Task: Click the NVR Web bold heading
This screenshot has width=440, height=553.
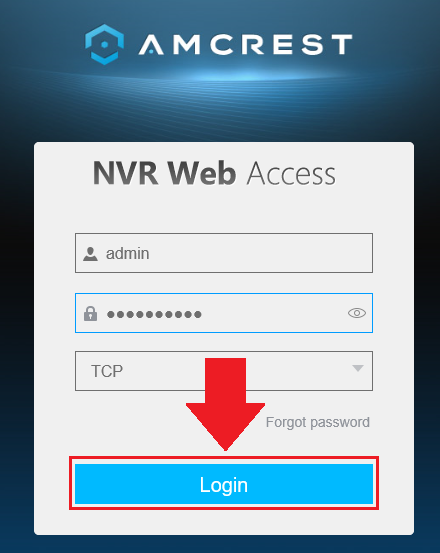Action: tap(164, 173)
